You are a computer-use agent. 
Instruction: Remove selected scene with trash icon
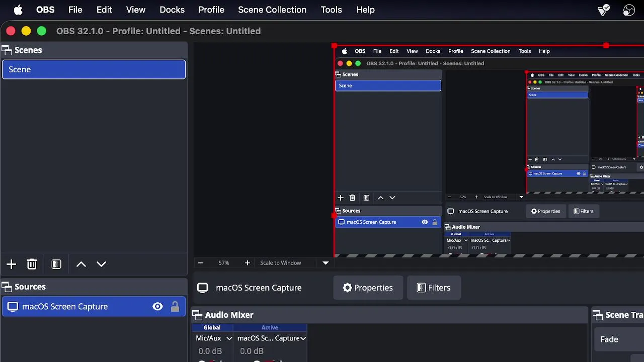click(x=32, y=264)
